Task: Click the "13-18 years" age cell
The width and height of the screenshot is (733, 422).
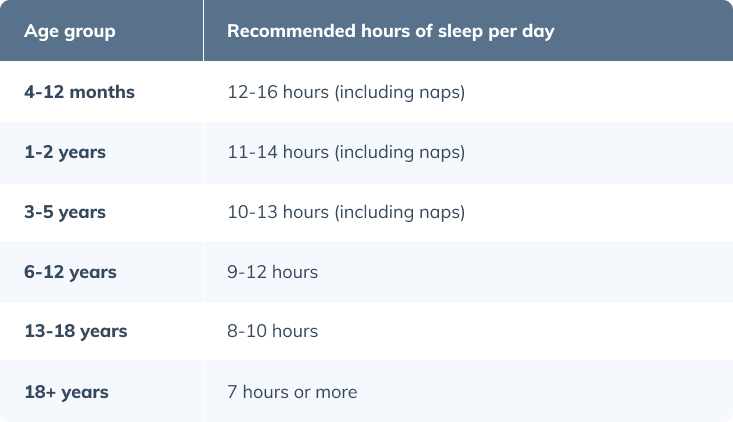Action: coord(75,331)
